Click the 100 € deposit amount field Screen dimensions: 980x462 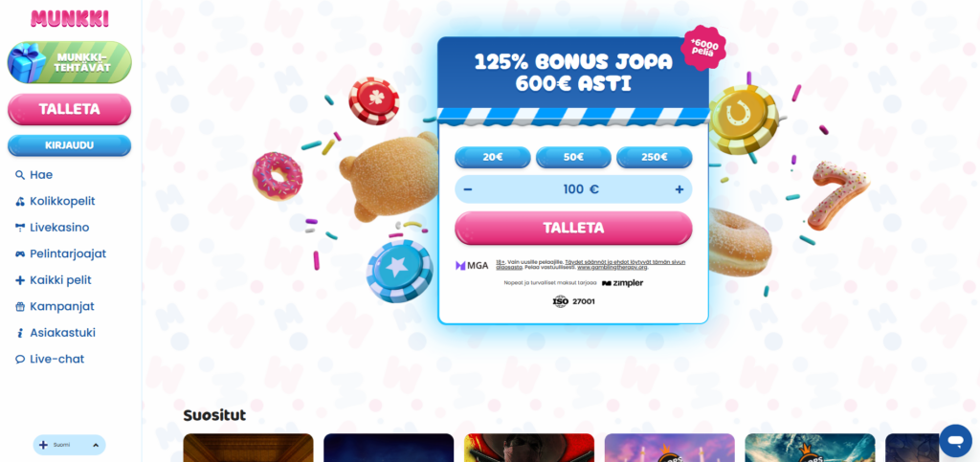click(x=573, y=189)
